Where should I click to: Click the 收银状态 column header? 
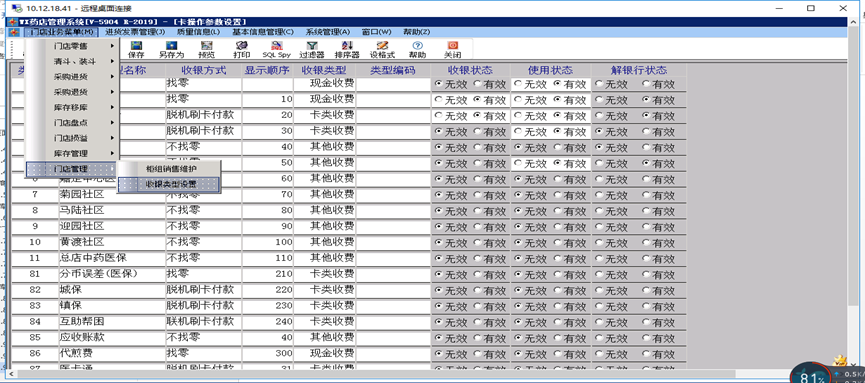tap(470, 70)
